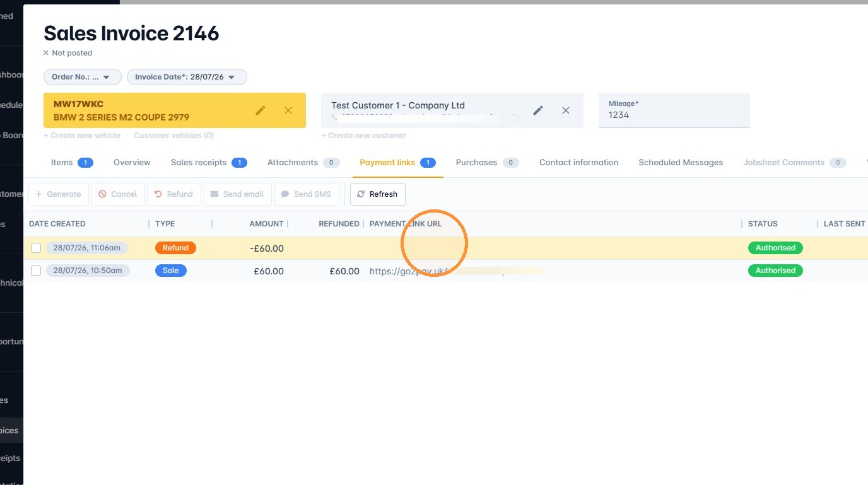This screenshot has height=485, width=868.
Task: Sort by the Date Created column header
Action: click(57, 224)
